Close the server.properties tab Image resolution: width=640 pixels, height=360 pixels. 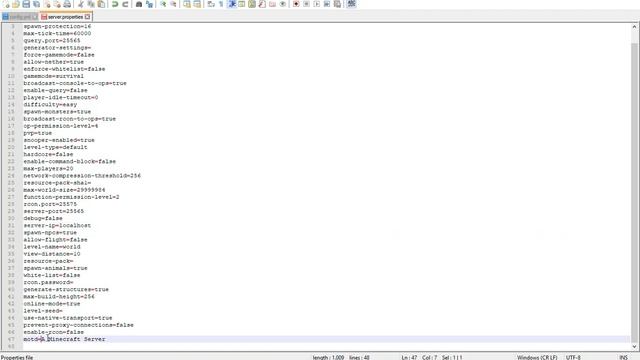coord(87,17)
